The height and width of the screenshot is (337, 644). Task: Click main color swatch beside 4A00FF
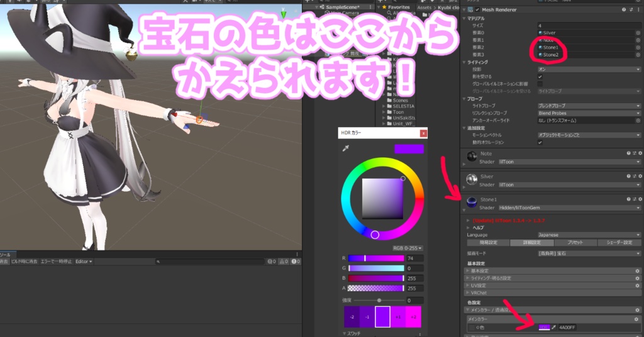[544, 327]
